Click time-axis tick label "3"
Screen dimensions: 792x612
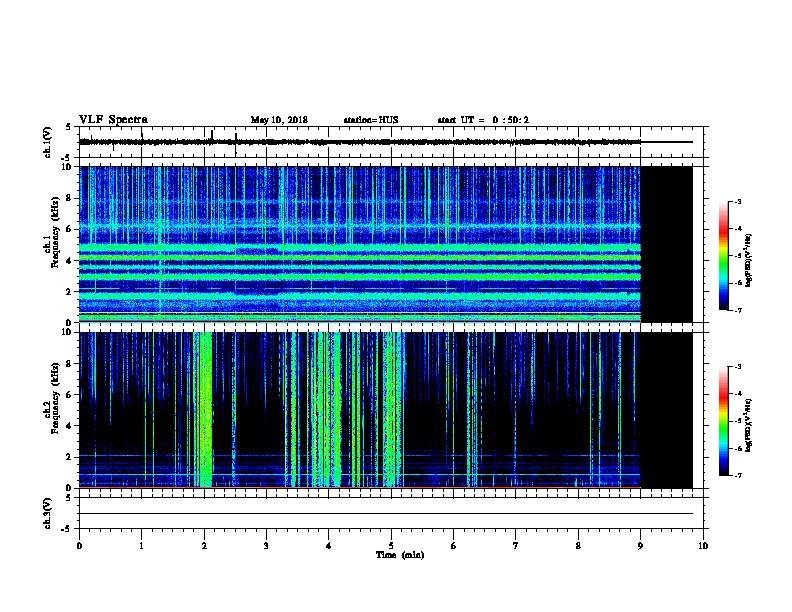coord(266,545)
